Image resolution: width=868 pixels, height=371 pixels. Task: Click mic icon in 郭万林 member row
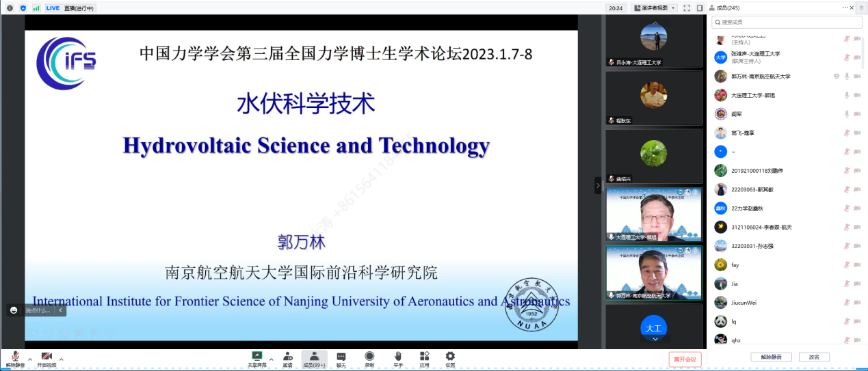[x=847, y=77]
